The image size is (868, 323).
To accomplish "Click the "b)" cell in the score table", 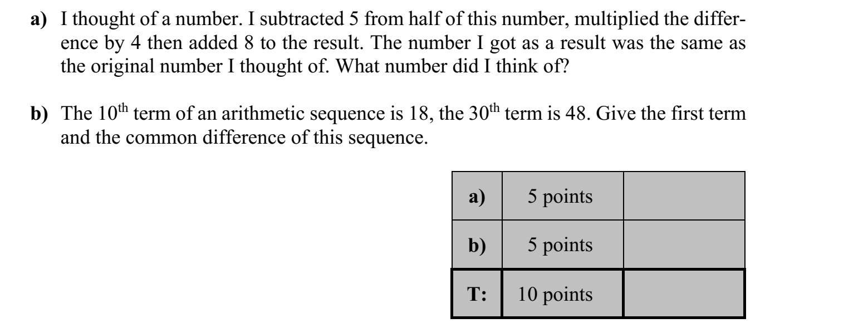I will pos(477,244).
